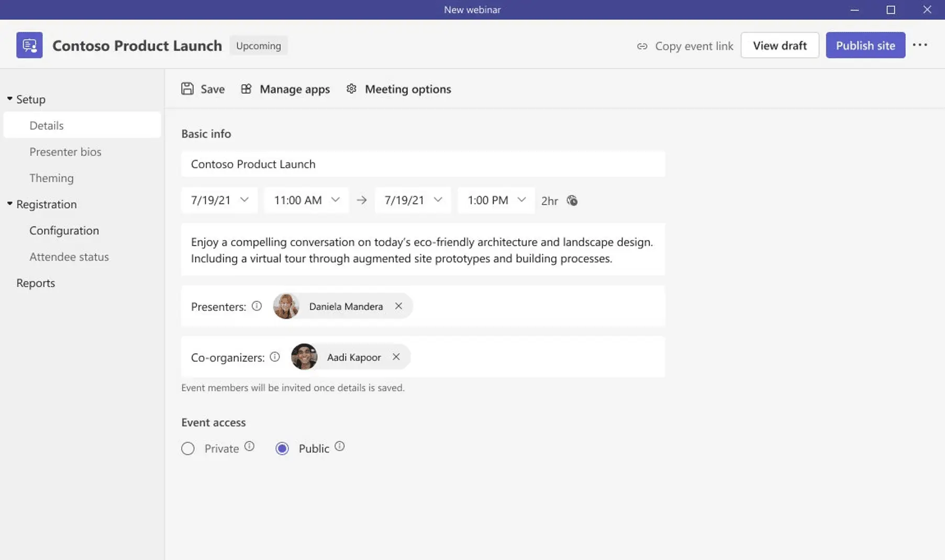This screenshot has width=945, height=560.
Task: Remove Aadi Kapoor from co-organizers
Action: click(396, 356)
